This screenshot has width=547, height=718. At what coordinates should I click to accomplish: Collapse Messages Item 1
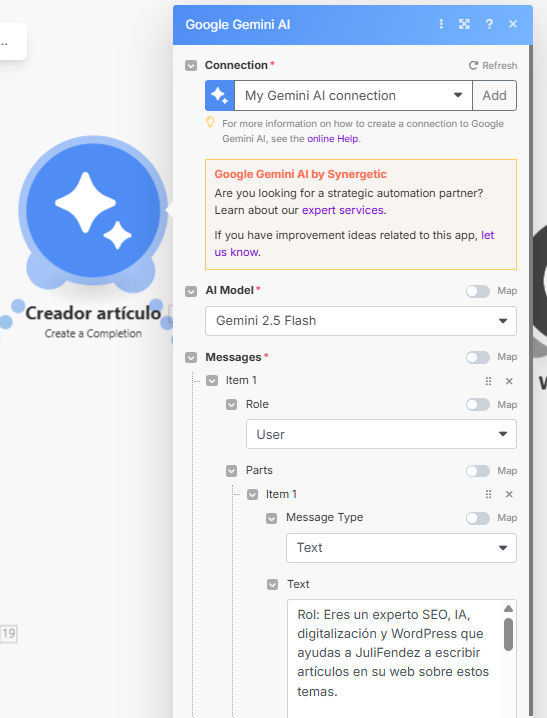[212, 381]
